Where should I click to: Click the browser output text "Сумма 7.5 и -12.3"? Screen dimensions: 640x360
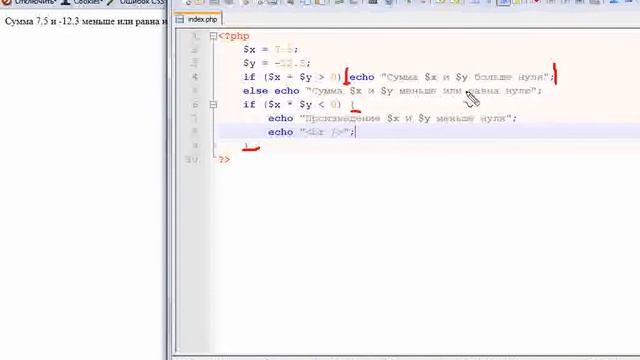tap(42, 22)
